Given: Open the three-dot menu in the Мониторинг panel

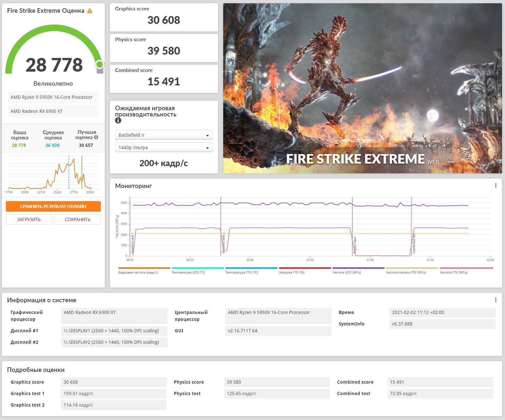Looking at the screenshot, I should pyautogui.click(x=496, y=186).
